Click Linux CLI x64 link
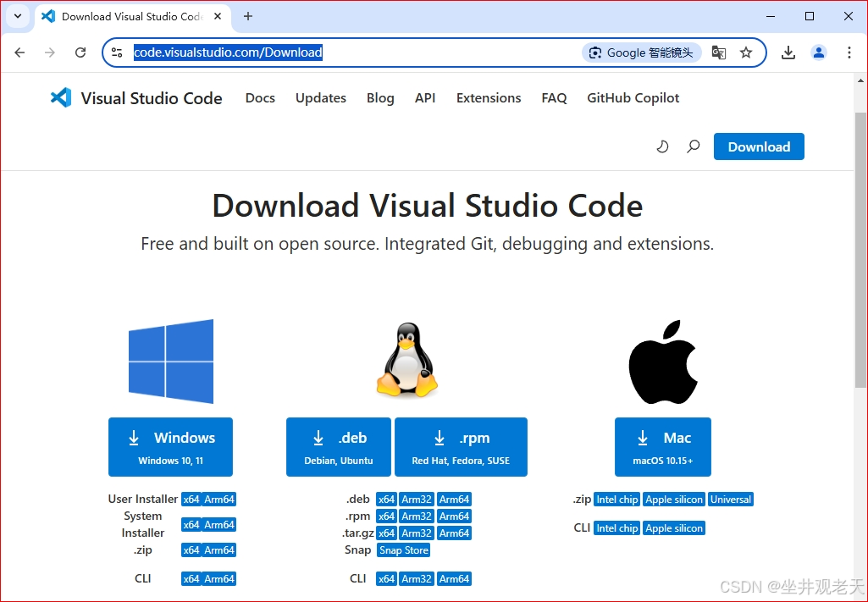The image size is (868, 602). click(386, 579)
